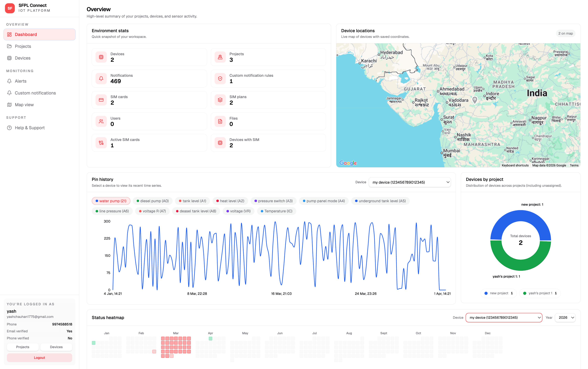
Task: Open the Status heatmap device selector
Action: [504, 318]
